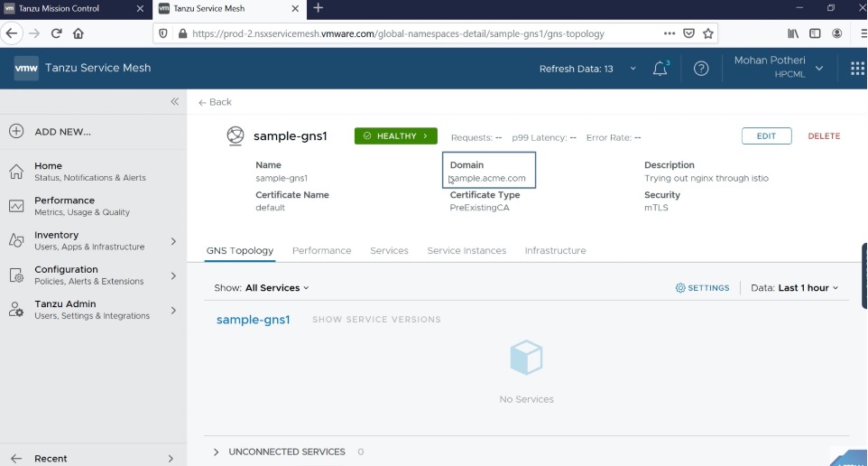Reload the page with refresh icon
Image resolution: width=868 pixels, height=466 pixels.
[x=56, y=33]
